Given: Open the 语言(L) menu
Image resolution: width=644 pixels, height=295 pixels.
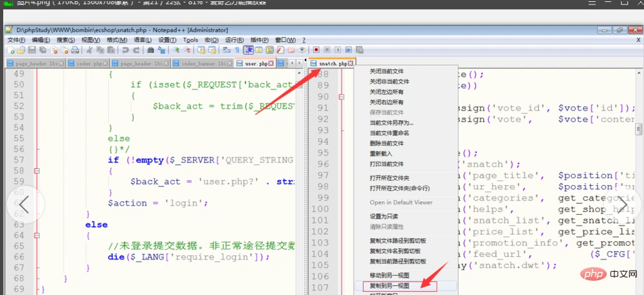Looking at the screenshot, I should click(143, 40).
